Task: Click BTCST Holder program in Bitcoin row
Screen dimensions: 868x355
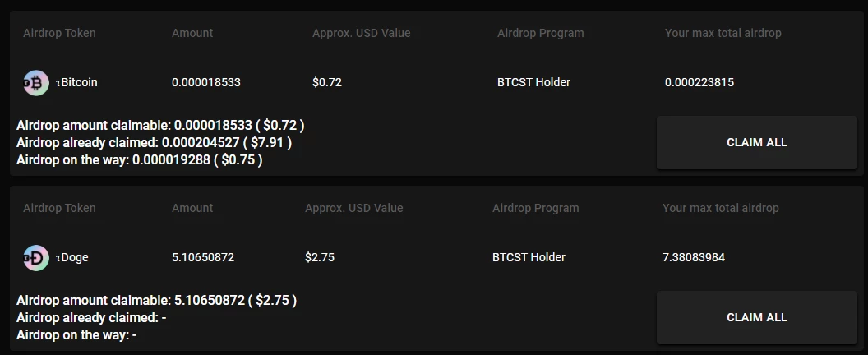Action: [533, 82]
